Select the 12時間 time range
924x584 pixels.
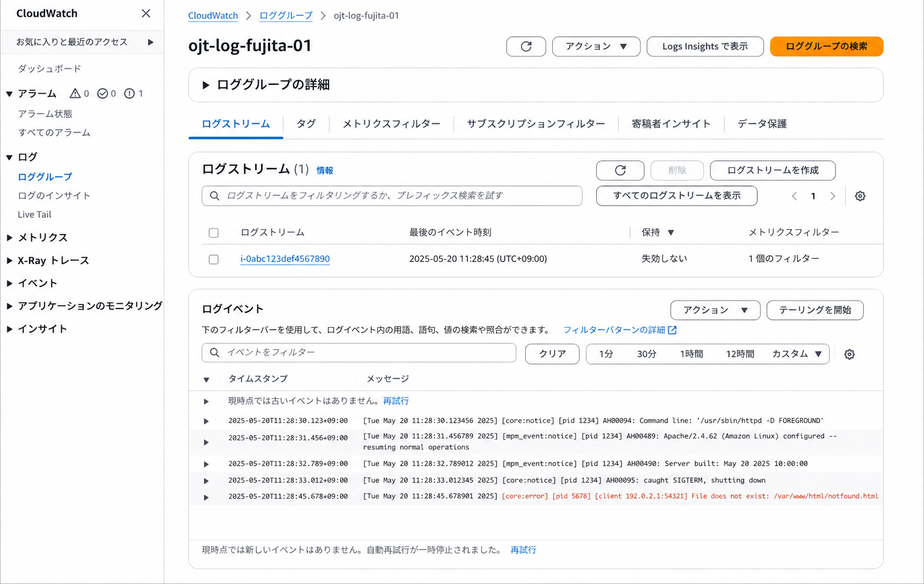pos(740,354)
